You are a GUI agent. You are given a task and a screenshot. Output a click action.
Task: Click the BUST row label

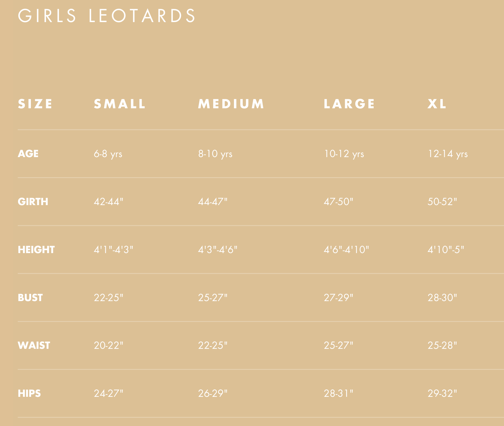coord(30,298)
